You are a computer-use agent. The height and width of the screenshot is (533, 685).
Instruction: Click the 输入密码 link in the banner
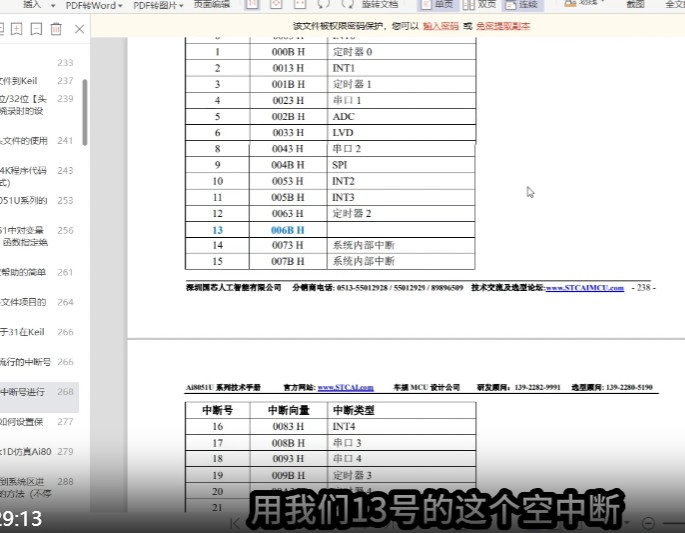coord(440,26)
